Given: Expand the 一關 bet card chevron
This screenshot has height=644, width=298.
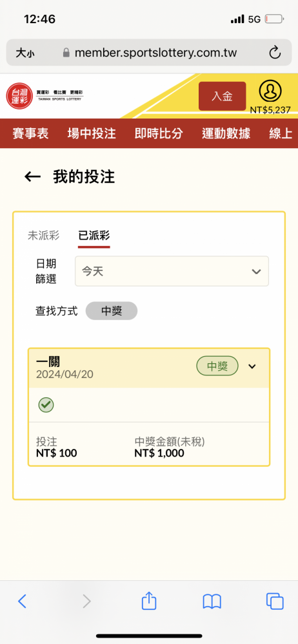Looking at the screenshot, I should [x=252, y=366].
